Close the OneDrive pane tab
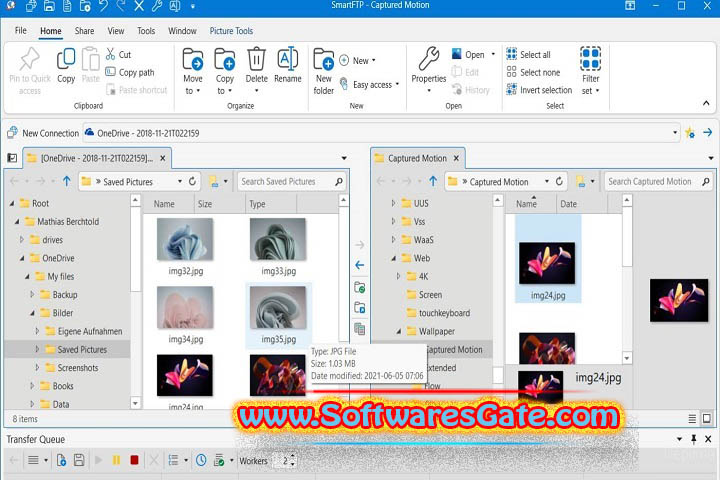 pos(163,158)
